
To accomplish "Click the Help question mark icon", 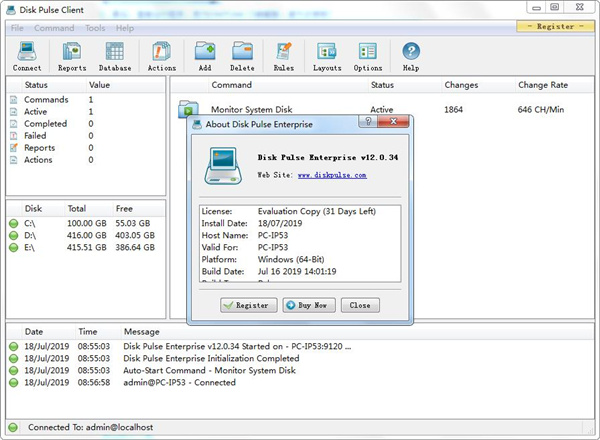I will pos(411,51).
